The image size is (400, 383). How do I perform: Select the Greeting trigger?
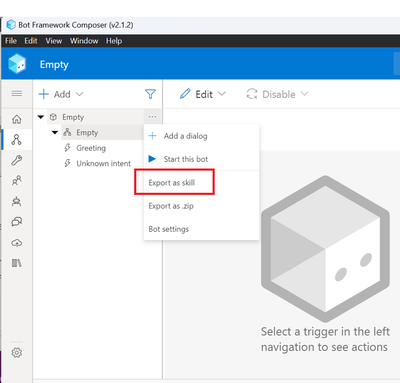(91, 148)
